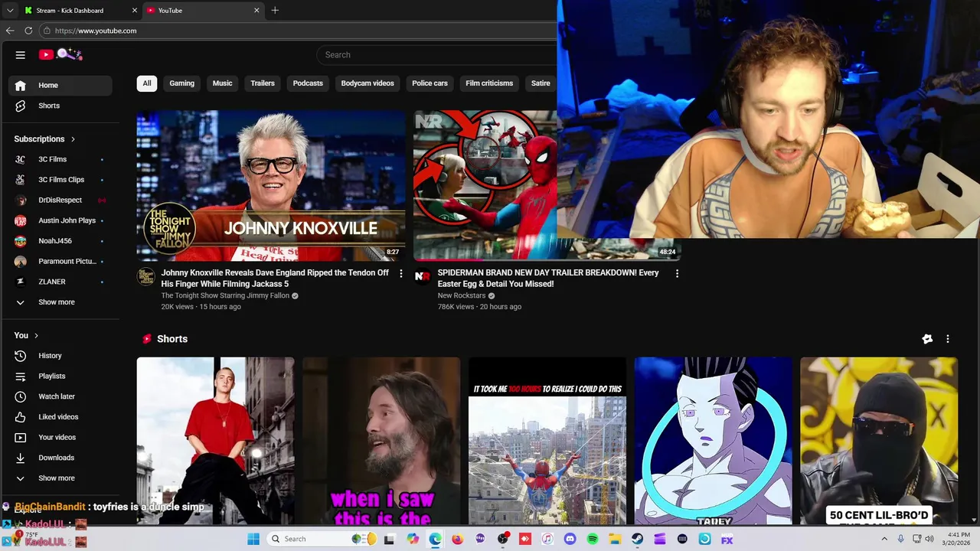Open the YouTube guide hamburger menu
The width and height of the screenshot is (980, 551).
coord(21,54)
